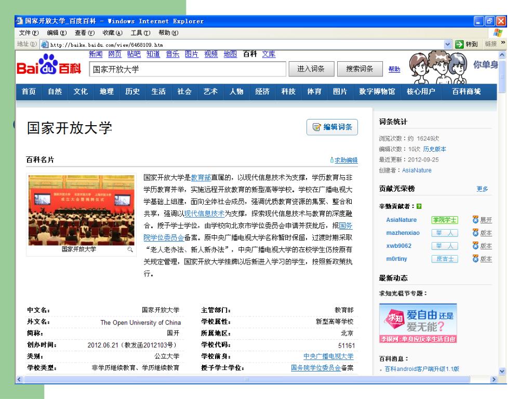Click the medal icon in mazhenxiao row
Screen dimensions: 532x399
pyautogui.click(x=475, y=233)
